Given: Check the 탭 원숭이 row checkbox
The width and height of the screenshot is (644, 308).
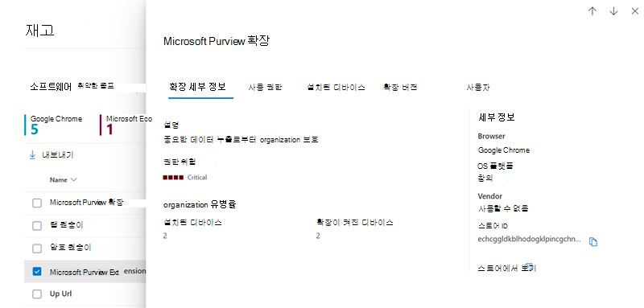Looking at the screenshot, I should click(37, 225).
